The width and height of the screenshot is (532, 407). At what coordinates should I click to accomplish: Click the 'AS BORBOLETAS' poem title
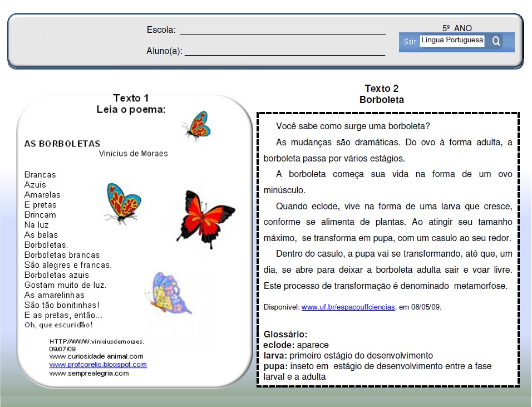click(x=62, y=144)
